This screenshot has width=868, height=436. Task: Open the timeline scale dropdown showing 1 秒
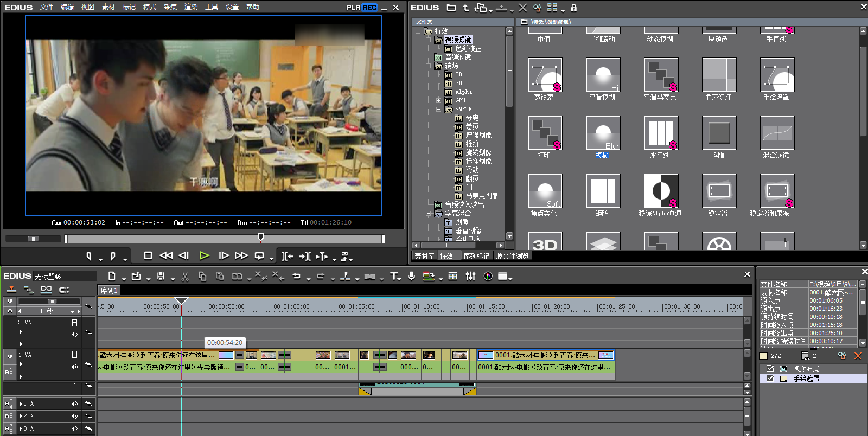[73, 311]
